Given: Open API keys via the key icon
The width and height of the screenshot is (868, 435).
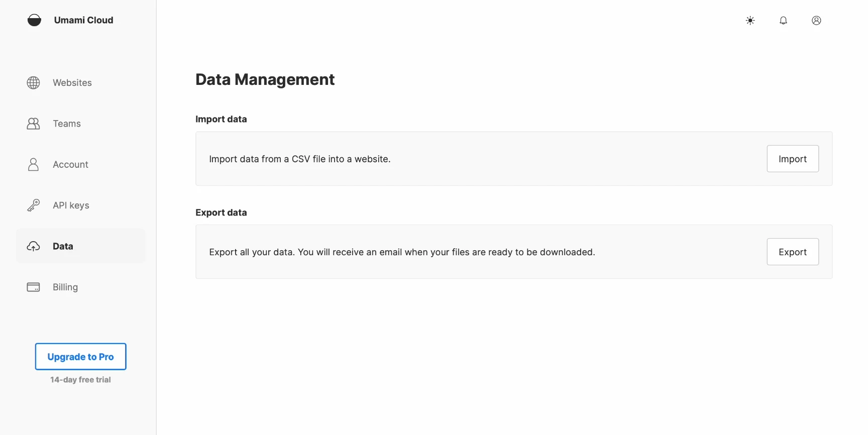Looking at the screenshot, I should point(33,205).
